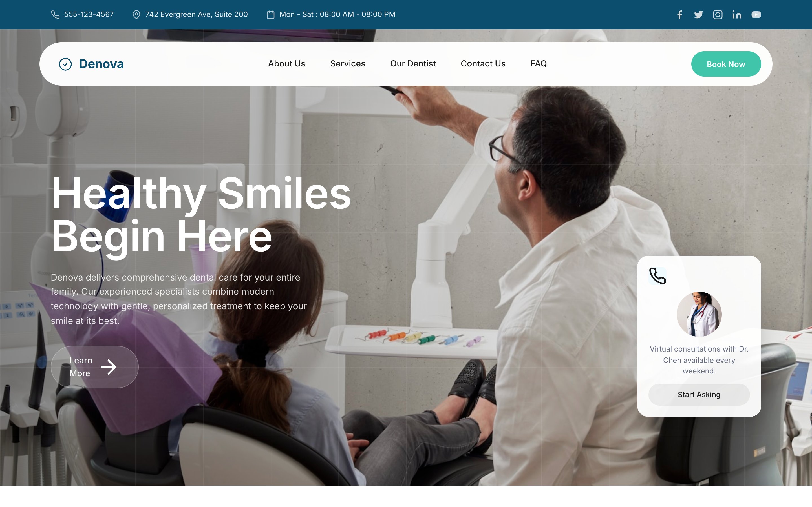Click the location pin icon in top bar
Screen dimensions: 812x507
136,14
